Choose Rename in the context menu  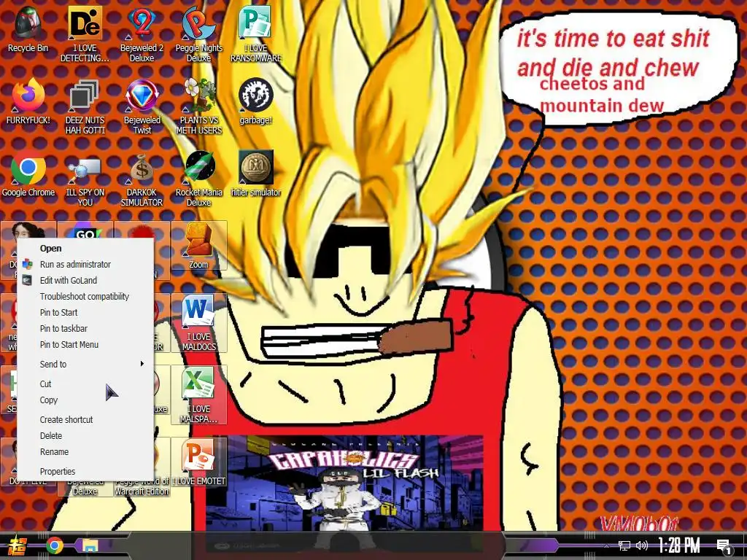pos(85,451)
